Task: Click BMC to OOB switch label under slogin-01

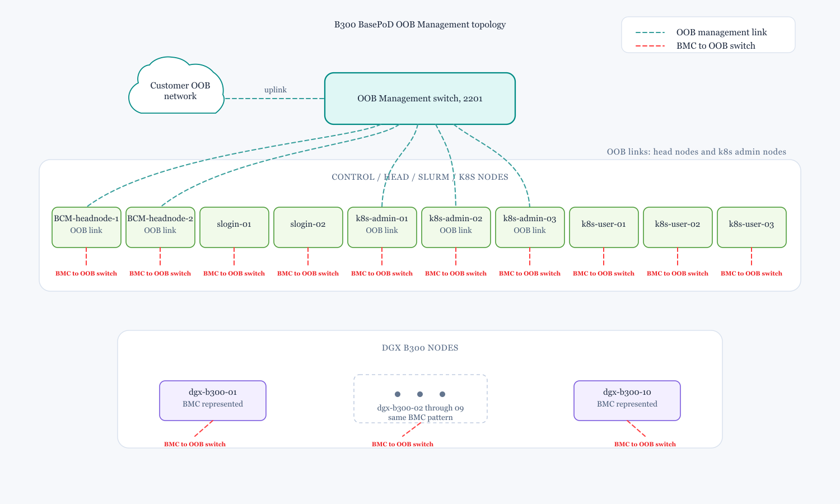Action: tap(234, 273)
